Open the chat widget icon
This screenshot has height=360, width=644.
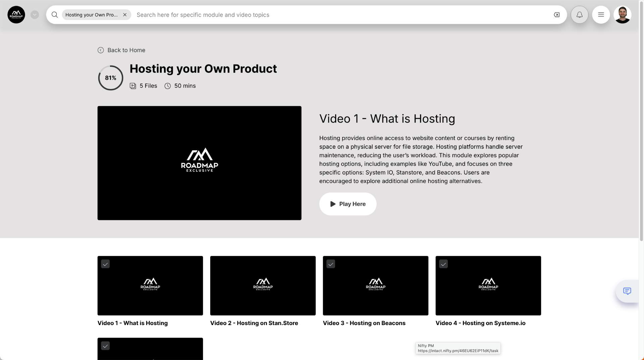pos(627,291)
